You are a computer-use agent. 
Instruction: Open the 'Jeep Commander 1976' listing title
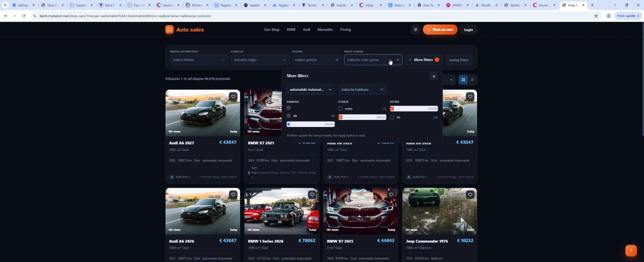pyautogui.click(x=427, y=241)
